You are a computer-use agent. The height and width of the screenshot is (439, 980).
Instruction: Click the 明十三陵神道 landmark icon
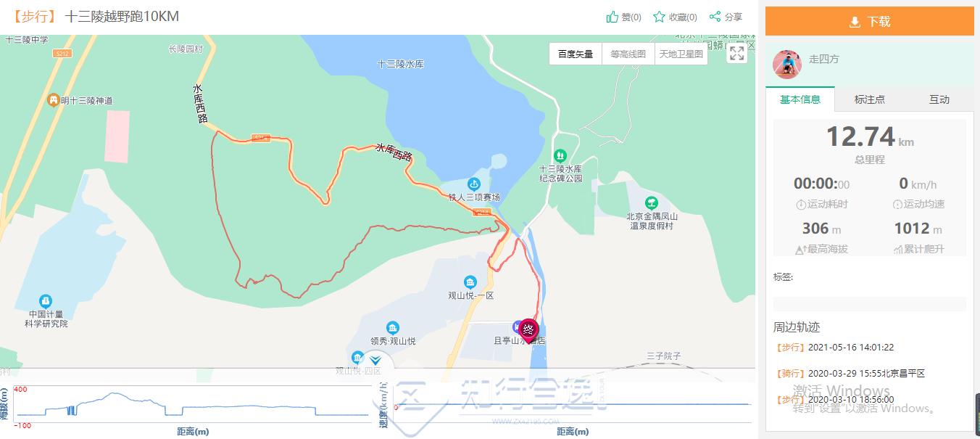point(53,100)
